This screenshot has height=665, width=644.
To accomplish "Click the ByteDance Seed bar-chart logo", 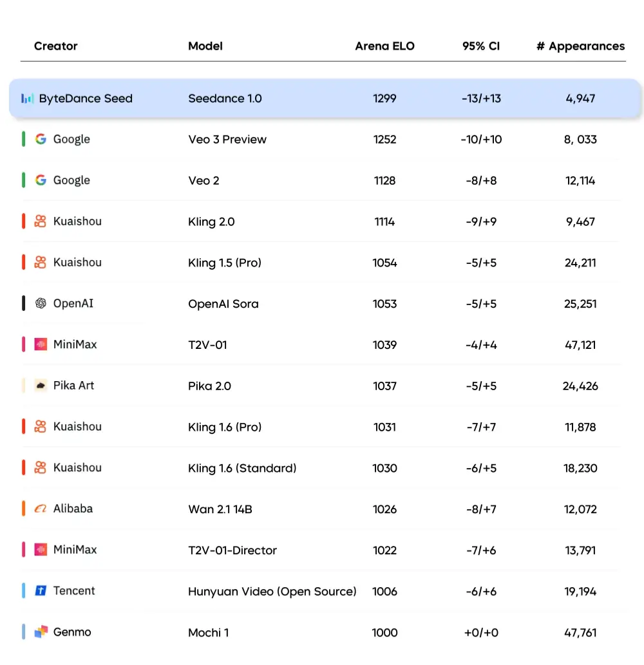I will click(27, 98).
